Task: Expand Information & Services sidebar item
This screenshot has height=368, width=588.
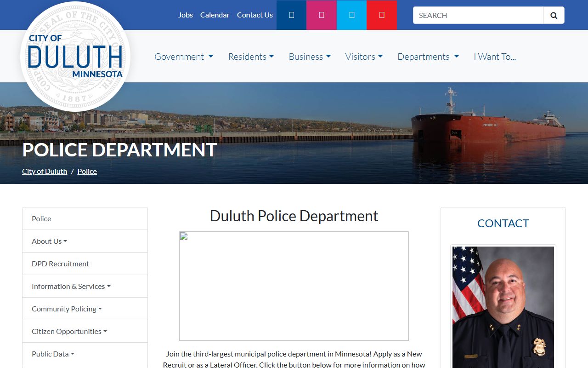Action: coord(85,286)
